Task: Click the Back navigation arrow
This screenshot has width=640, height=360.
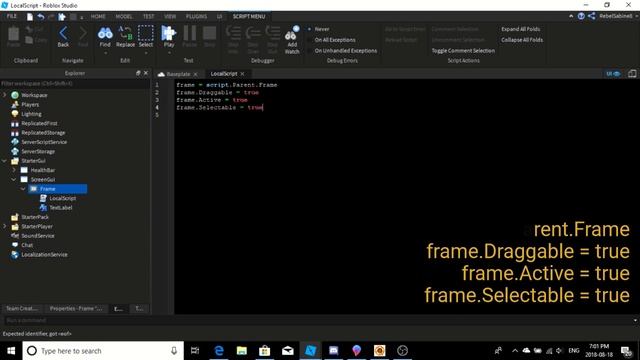Action: coord(63,36)
